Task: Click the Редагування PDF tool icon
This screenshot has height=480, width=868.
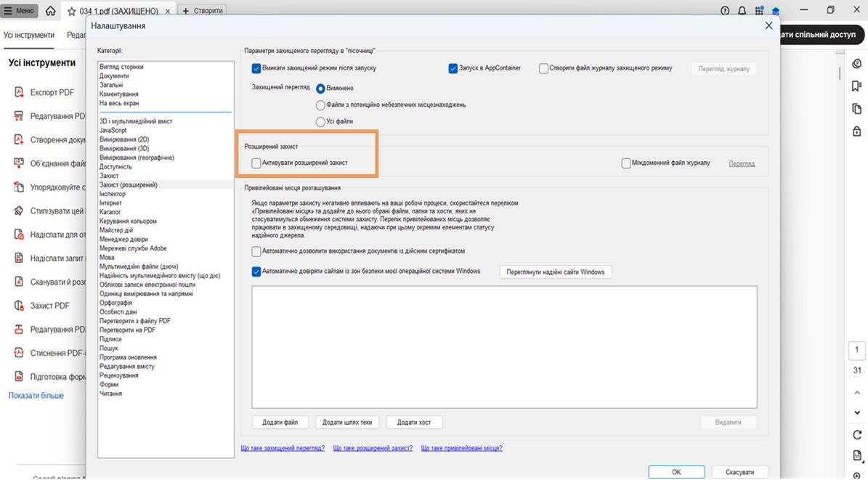Action: coord(19,115)
